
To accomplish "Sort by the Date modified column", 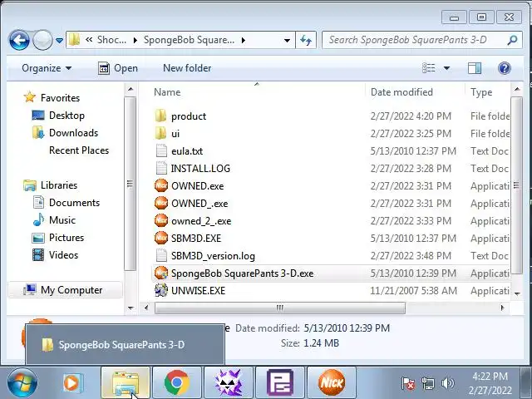I will pyautogui.click(x=401, y=92).
